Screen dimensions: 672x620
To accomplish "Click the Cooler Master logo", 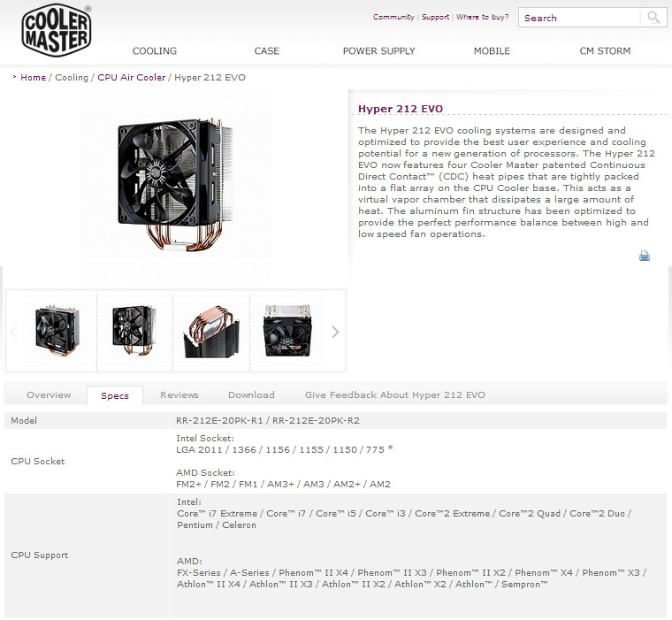I will 56,30.
